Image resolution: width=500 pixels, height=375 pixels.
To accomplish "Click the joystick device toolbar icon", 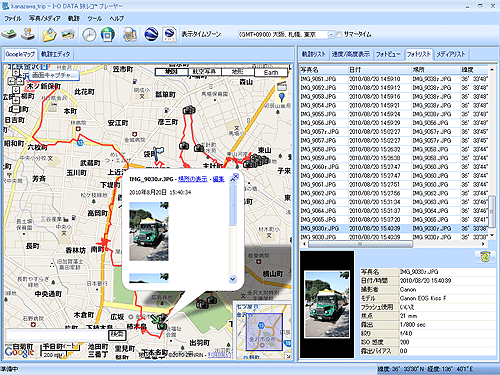I will pos(28,34).
